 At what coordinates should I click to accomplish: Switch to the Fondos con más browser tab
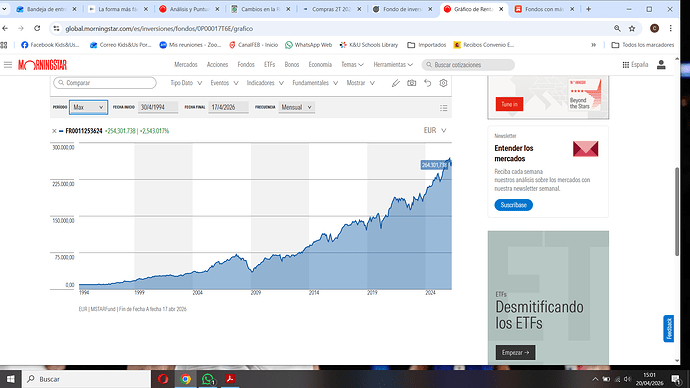[545, 9]
